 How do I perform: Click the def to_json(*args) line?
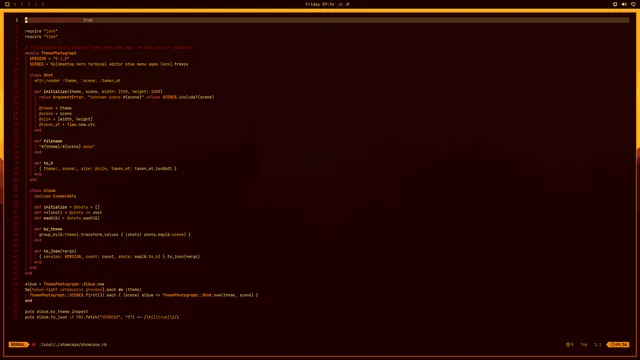[55, 251]
